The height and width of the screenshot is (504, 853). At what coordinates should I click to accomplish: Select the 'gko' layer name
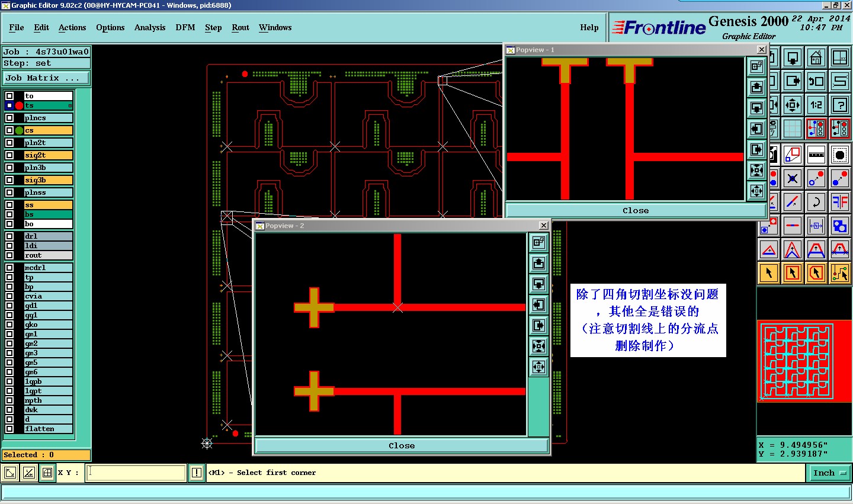click(x=48, y=325)
